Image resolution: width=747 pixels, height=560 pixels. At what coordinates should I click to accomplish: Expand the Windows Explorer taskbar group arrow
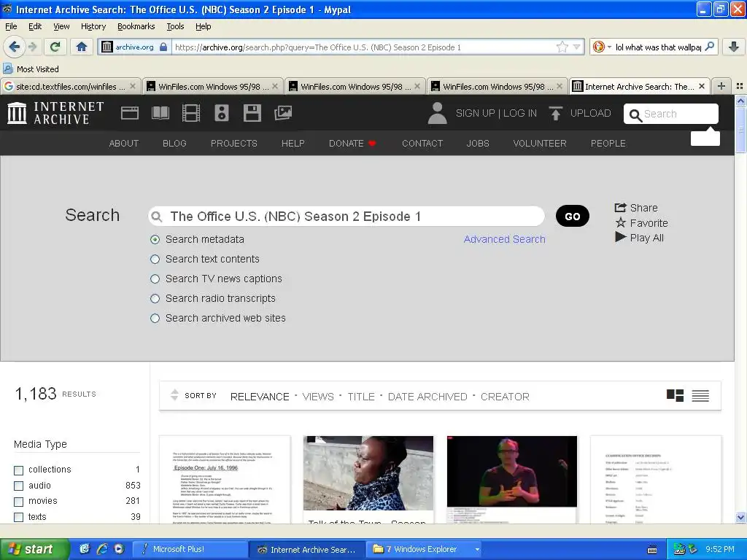[x=477, y=550]
